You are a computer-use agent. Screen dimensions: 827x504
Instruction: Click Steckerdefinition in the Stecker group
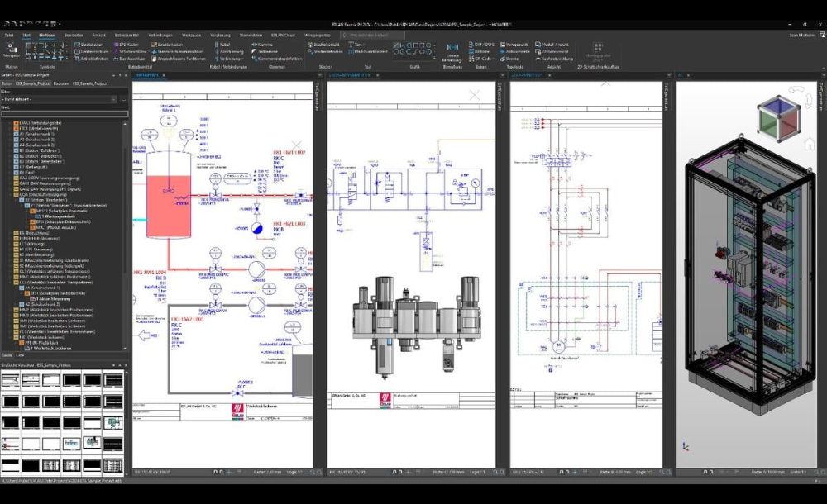pos(325,52)
